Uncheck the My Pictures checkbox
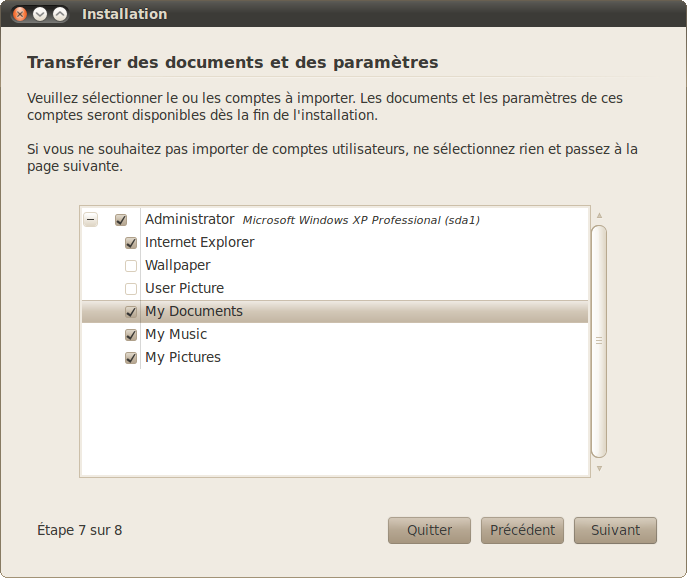Viewport: 687px width, 578px height. point(131,358)
